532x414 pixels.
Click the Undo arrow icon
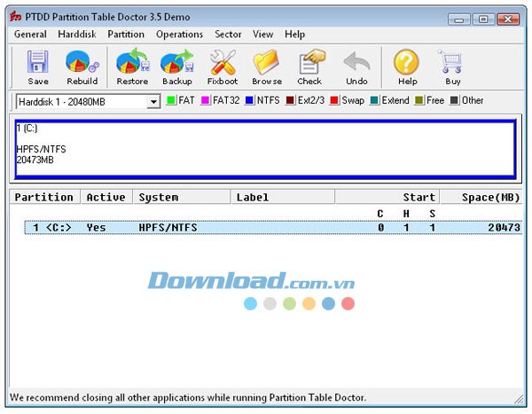[x=356, y=67]
